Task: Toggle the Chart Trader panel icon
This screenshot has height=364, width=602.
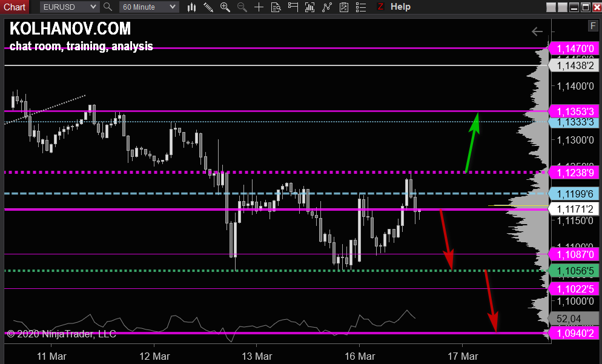Action: (x=292, y=7)
